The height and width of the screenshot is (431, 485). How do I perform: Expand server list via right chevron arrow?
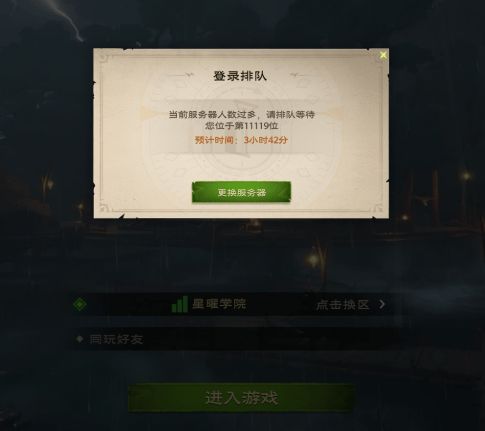click(382, 304)
